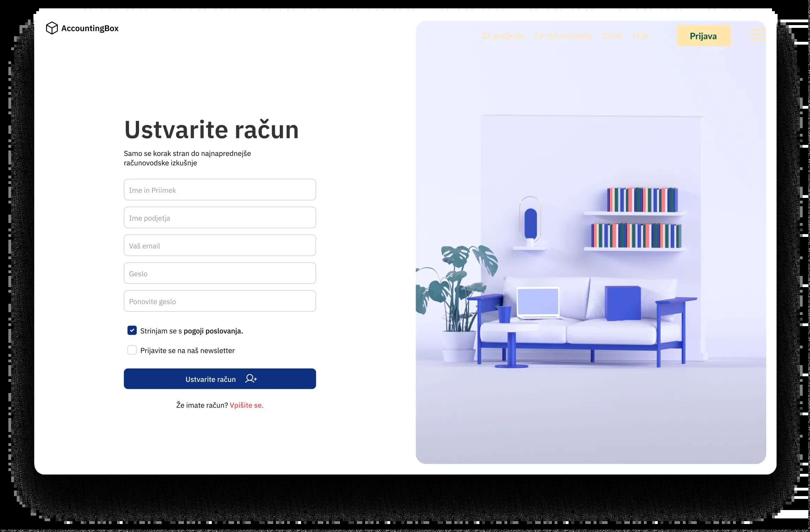Open the Hub navigation item
This screenshot has height=532, width=810.
640,36
